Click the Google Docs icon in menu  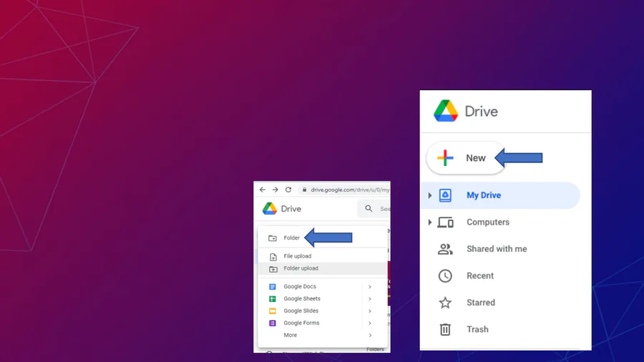click(273, 287)
